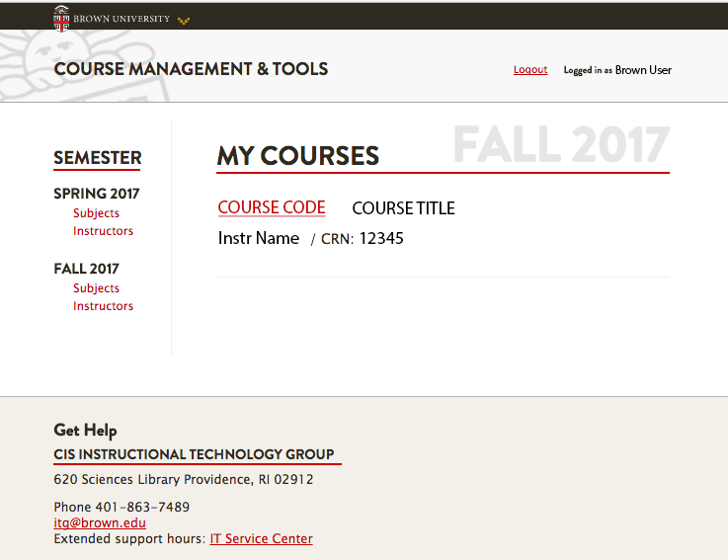Click the CRN number 12345
Screen dimensions: 728x560
pyautogui.click(x=381, y=239)
